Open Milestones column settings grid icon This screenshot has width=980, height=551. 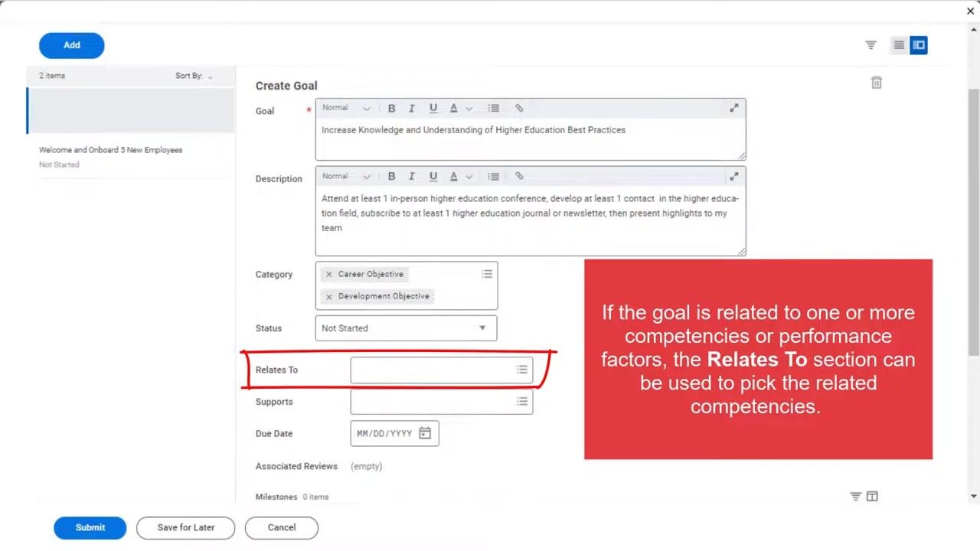[872, 497]
